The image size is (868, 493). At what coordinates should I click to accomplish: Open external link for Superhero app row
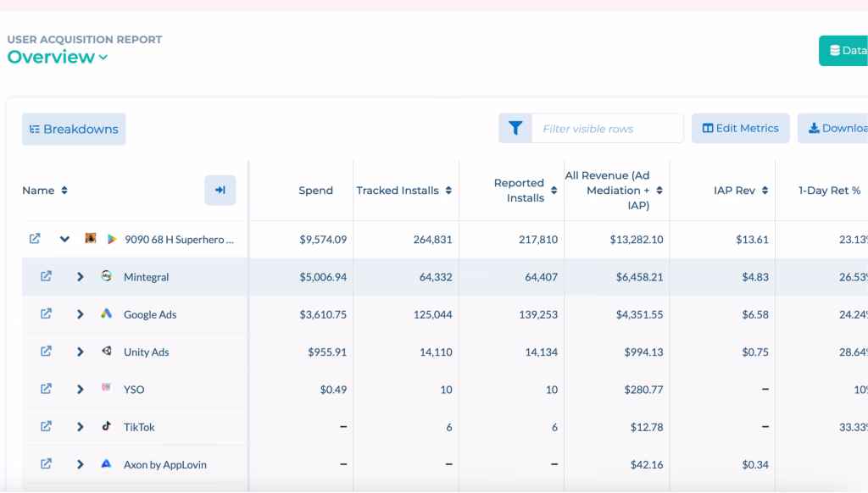coord(35,239)
